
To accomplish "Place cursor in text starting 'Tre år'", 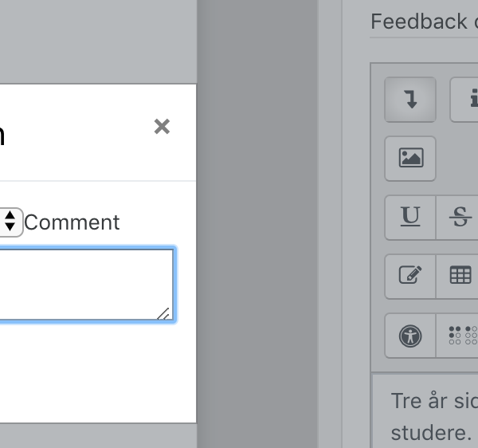I will point(434,401).
